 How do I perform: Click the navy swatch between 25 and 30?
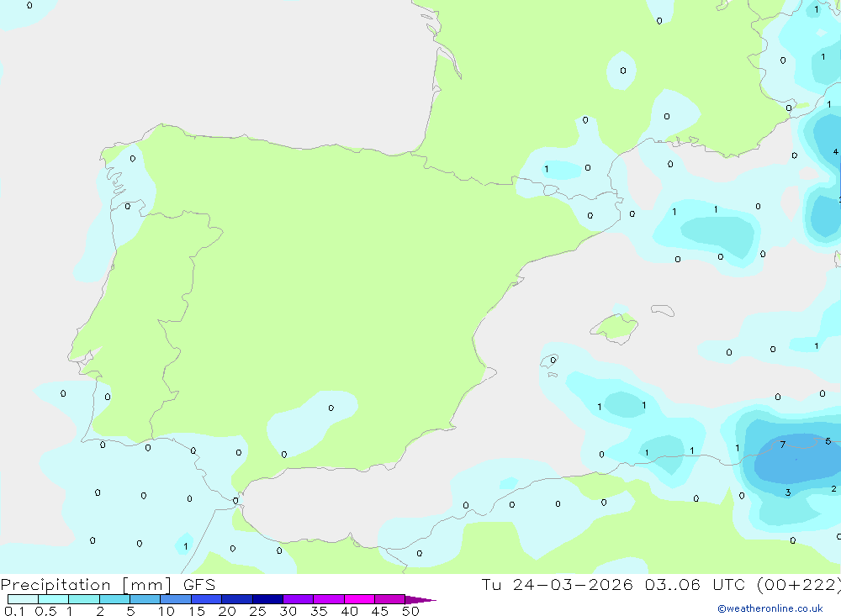(267, 599)
